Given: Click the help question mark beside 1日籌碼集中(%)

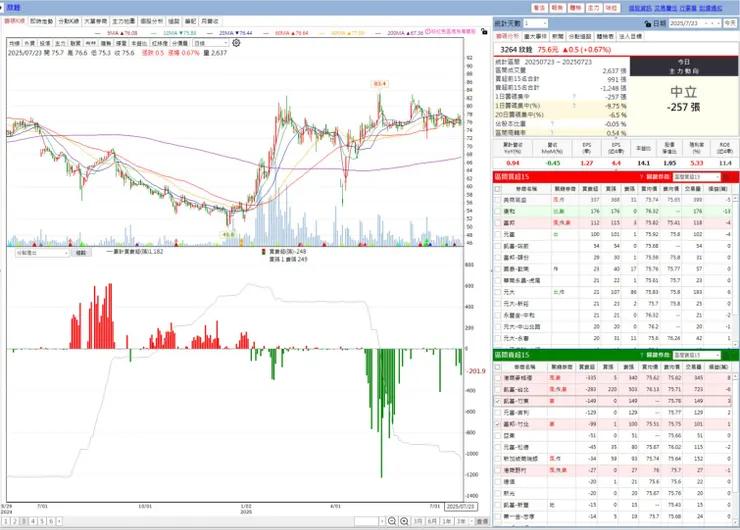Looking at the screenshot, I should pyautogui.click(x=574, y=106).
